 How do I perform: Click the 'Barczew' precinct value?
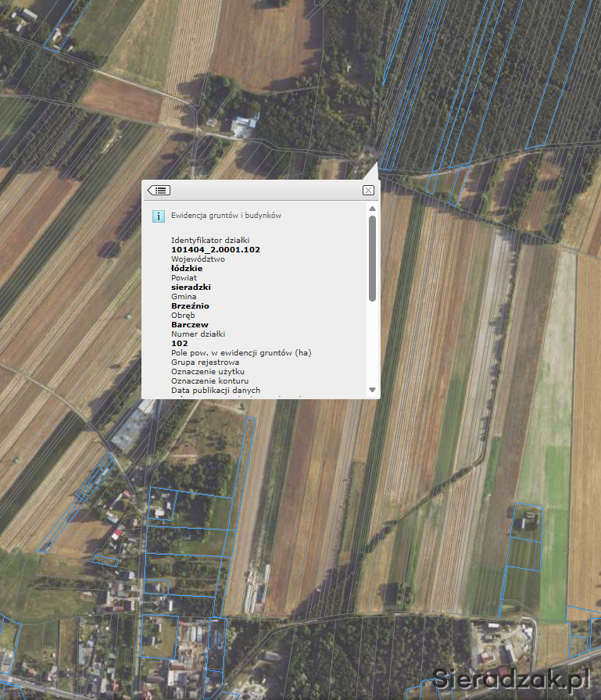[x=189, y=324]
